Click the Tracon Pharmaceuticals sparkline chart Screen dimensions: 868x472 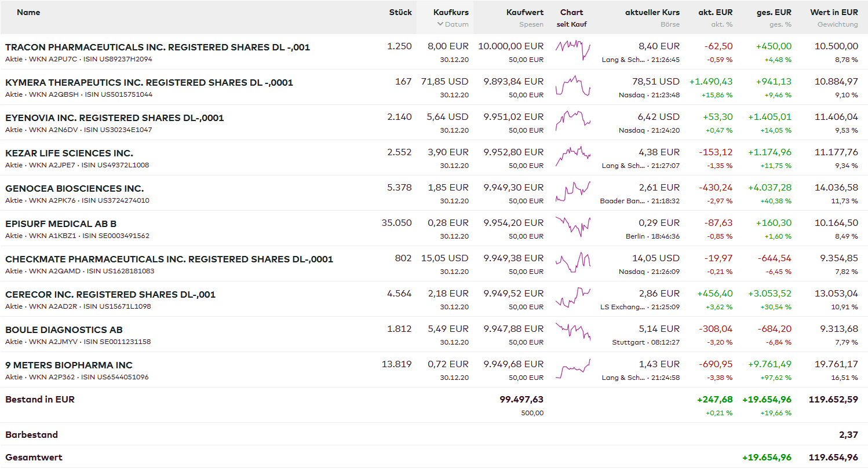click(x=572, y=50)
